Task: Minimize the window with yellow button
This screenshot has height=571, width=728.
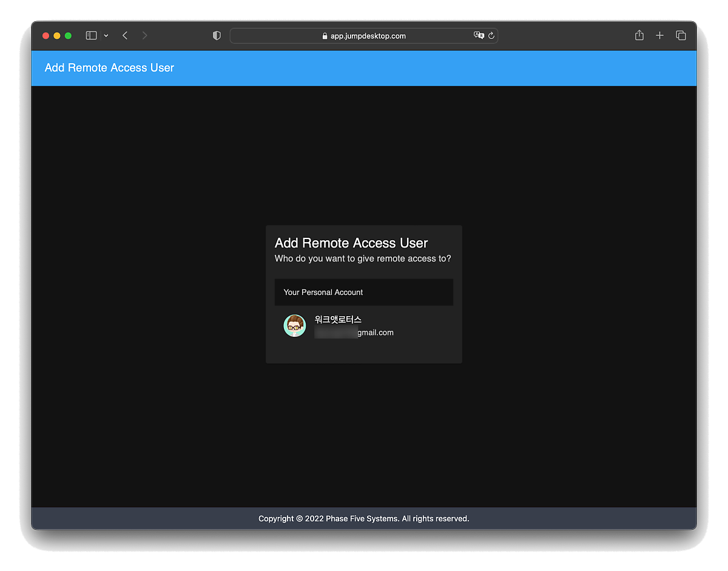Action: point(57,36)
